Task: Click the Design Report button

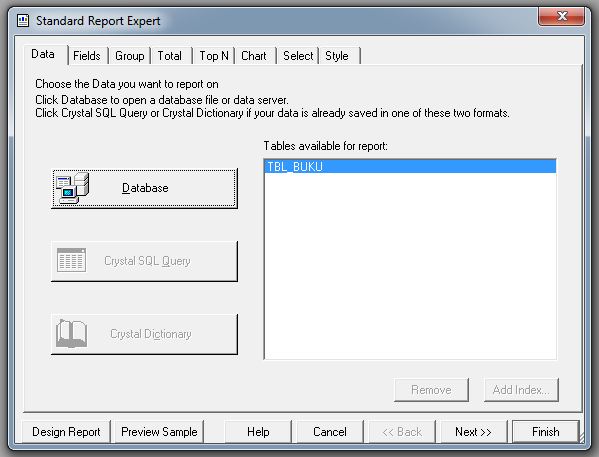Action: [x=66, y=432]
